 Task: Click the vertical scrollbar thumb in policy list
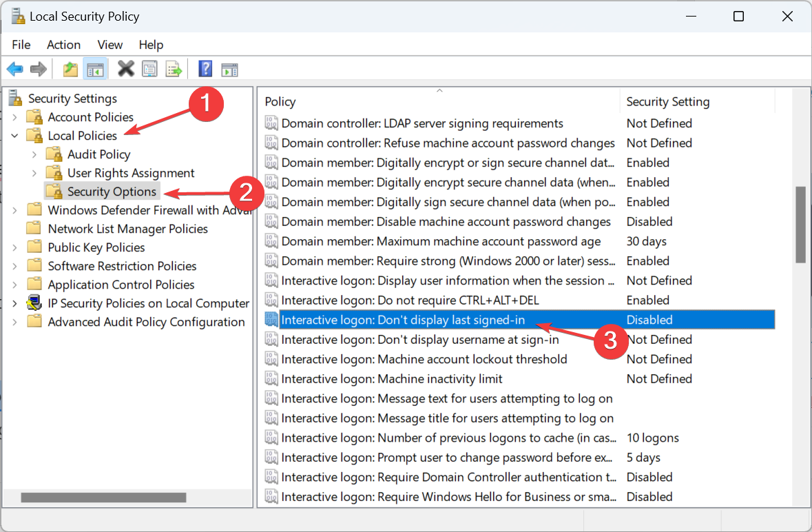[800, 224]
